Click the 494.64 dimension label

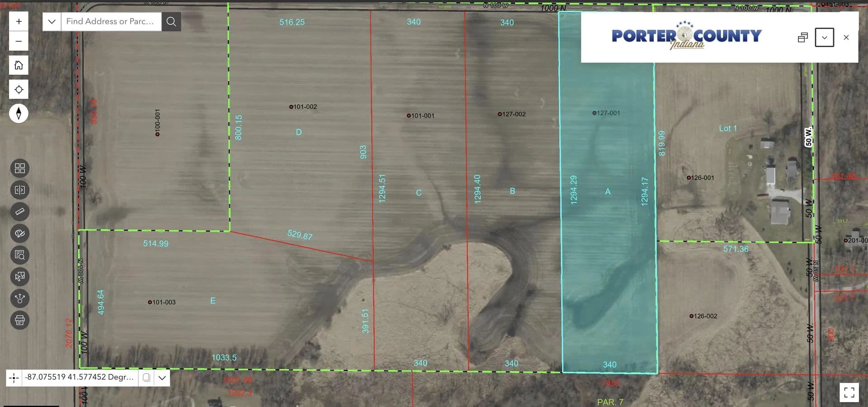[x=100, y=302]
